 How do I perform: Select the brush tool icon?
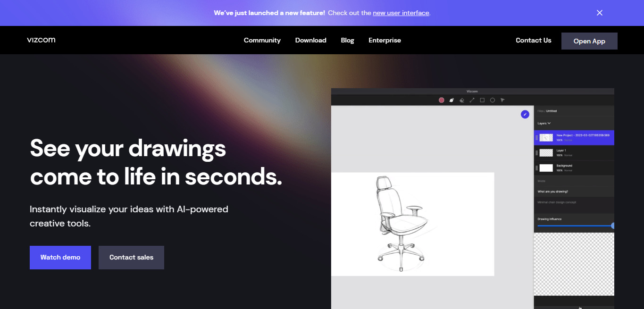452,100
